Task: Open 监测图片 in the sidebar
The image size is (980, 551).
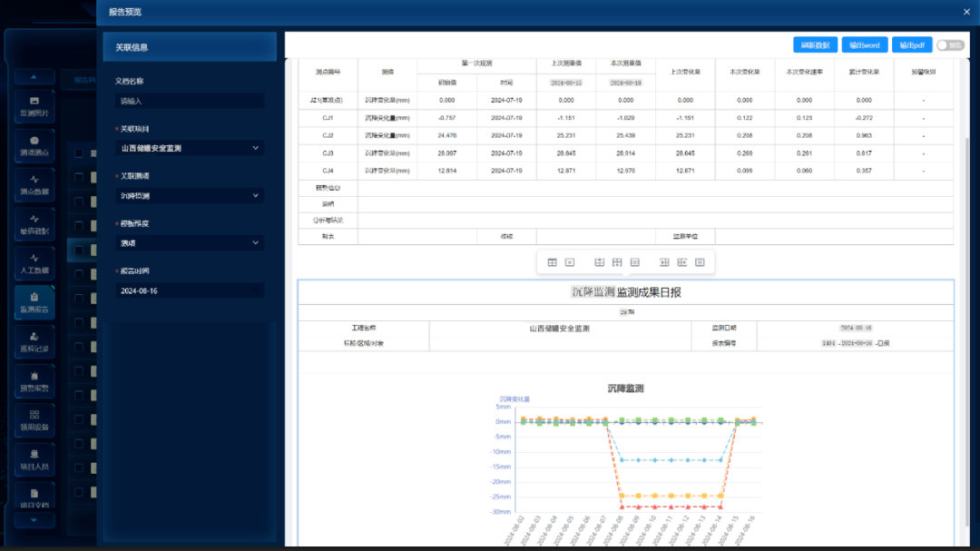Action: tap(34, 106)
